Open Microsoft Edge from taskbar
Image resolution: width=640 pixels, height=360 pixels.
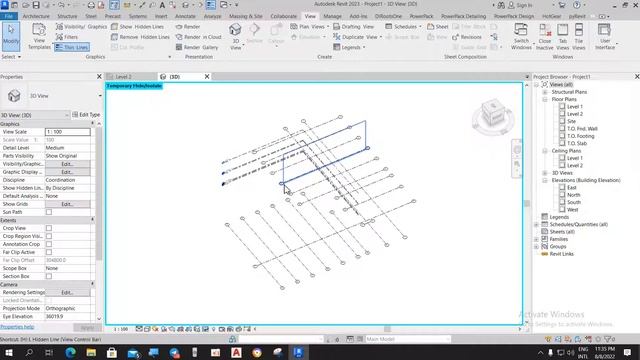(x=71, y=352)
